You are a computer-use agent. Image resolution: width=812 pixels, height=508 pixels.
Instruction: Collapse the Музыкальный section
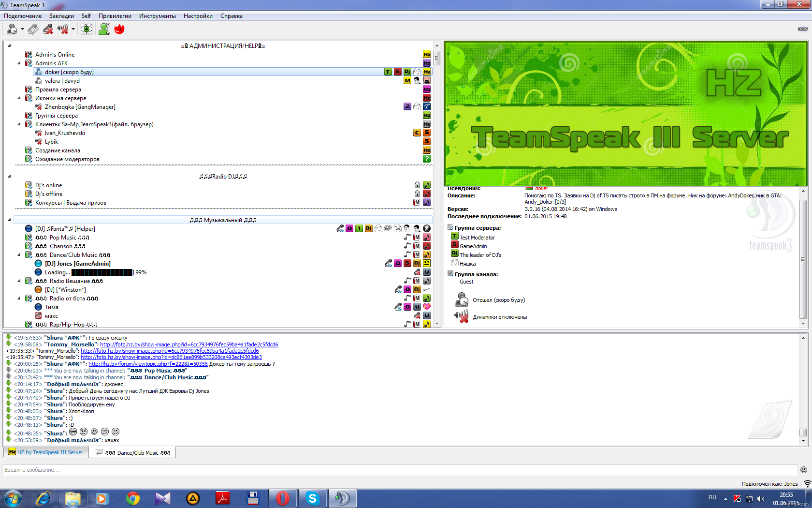pos(9,220)
